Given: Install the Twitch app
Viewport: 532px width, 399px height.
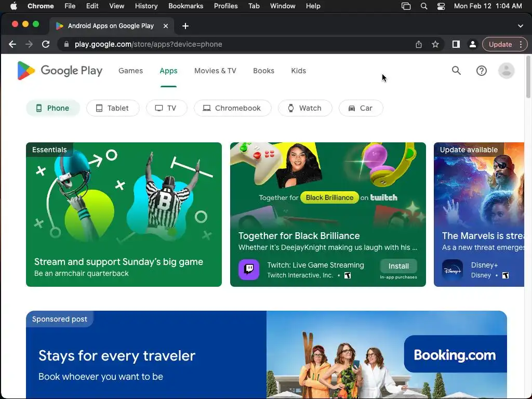Looking at the screenshot, I should [398, 266].
